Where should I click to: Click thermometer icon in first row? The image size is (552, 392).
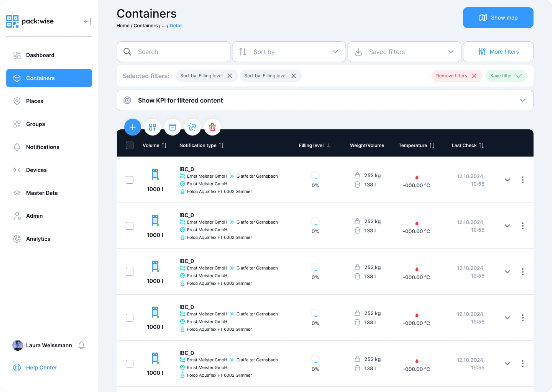(417, 175)
